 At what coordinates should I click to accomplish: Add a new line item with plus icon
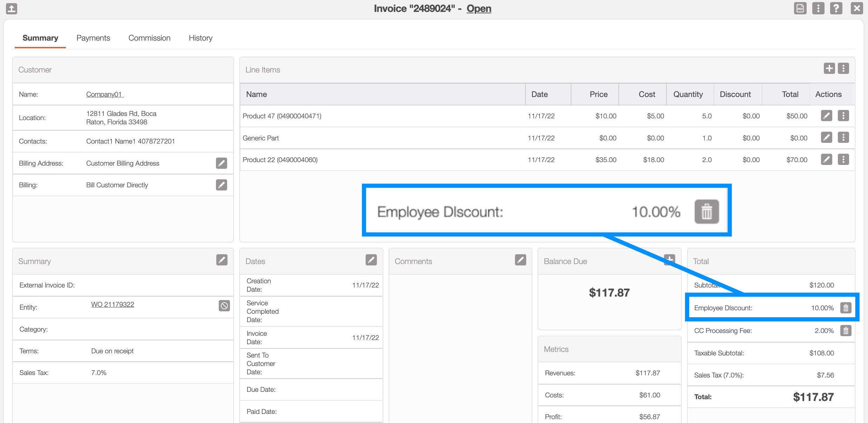coord(829,68)
